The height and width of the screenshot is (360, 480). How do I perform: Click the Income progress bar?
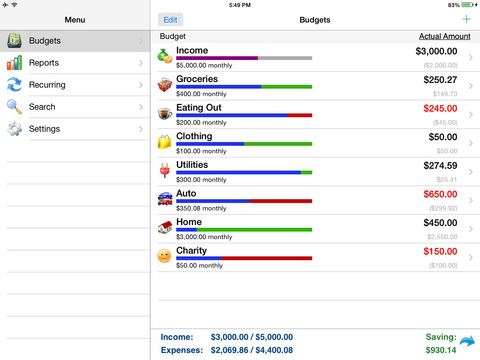click(x=244, y=58)
